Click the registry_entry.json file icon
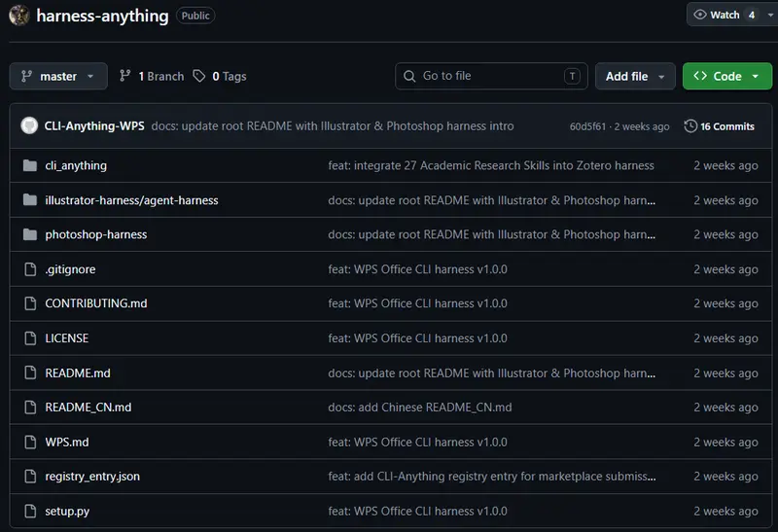This screenshot has height=532, width=778. tap(30, 476)
